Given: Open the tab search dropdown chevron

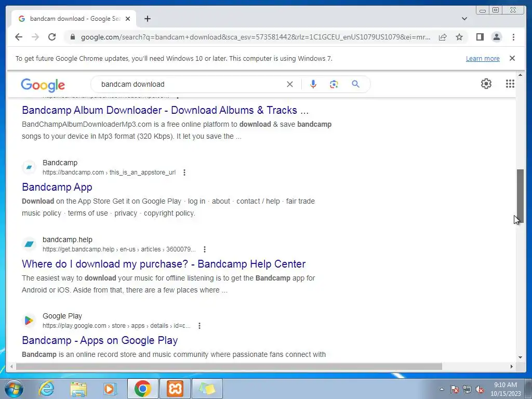Looking at the screenshot, I should coord(464,19).
